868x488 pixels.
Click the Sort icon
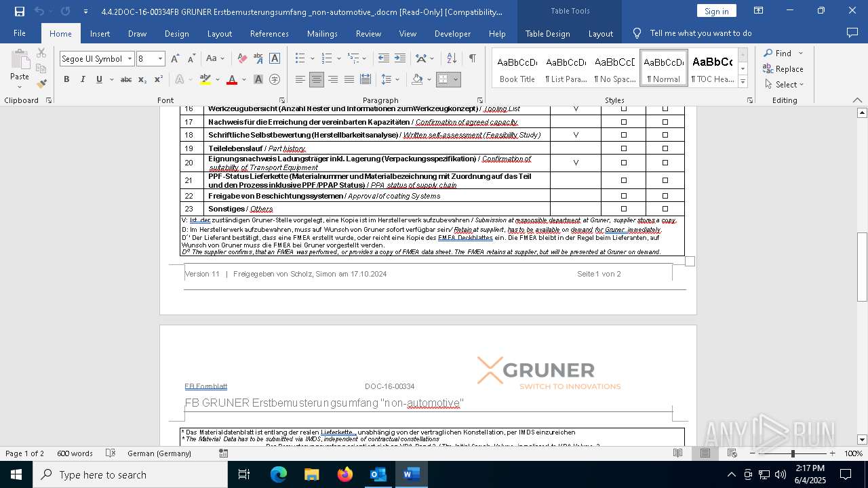[453, 59]
